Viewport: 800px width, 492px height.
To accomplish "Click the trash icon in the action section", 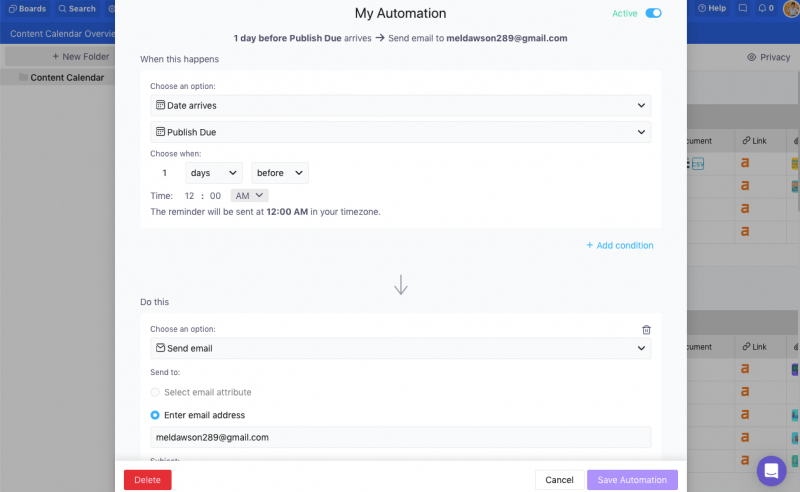I will click(646, 329).
